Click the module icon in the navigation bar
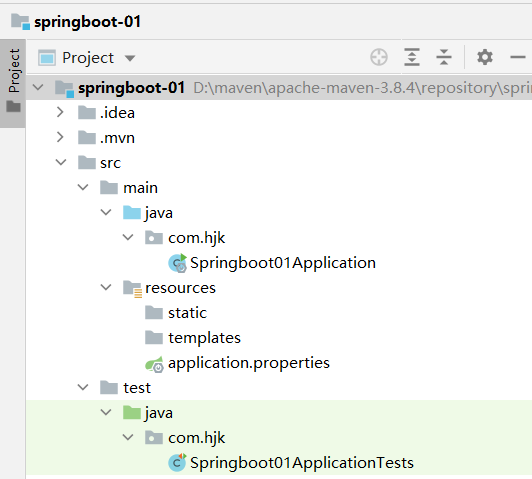Screen dimensions: 532x479 tap(20, 21)
